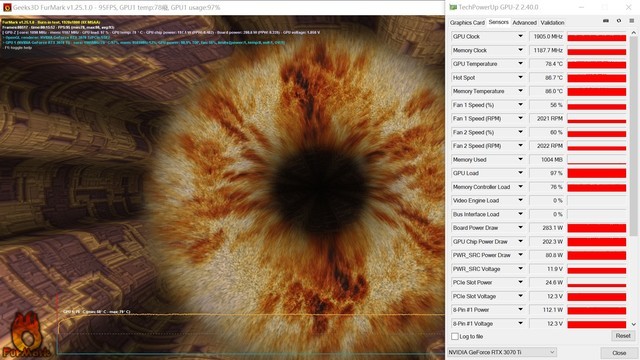Click the GPU Clock value 1905.0 MHz
640x360 pixels.
pyautogui.click(x=547, y=36)
